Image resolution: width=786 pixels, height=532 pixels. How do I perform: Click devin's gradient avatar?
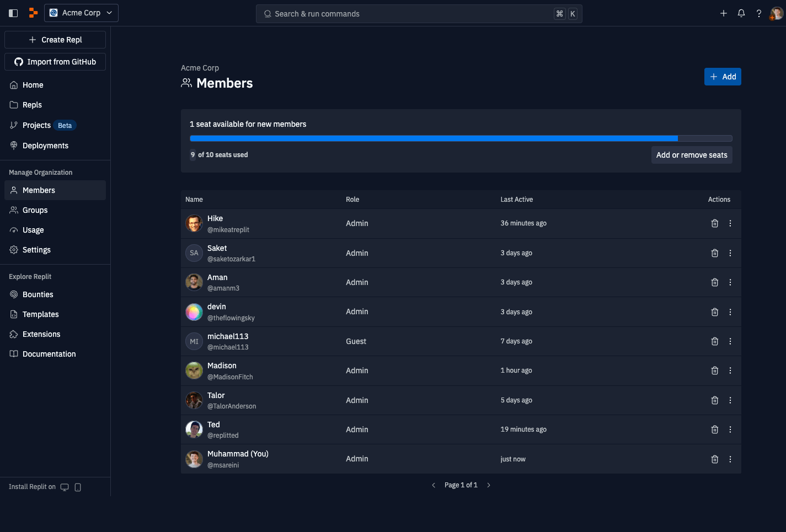point(194,312)
